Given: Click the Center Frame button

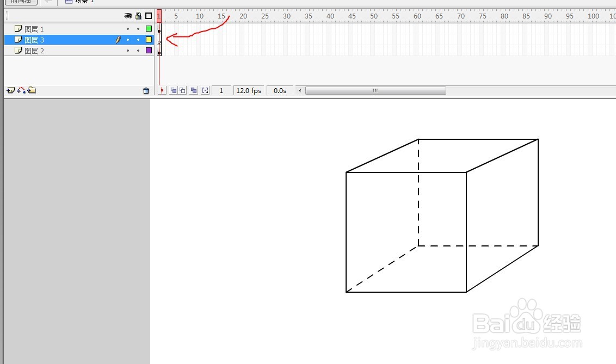Looking at the screenshot, I should click(162, 91).
